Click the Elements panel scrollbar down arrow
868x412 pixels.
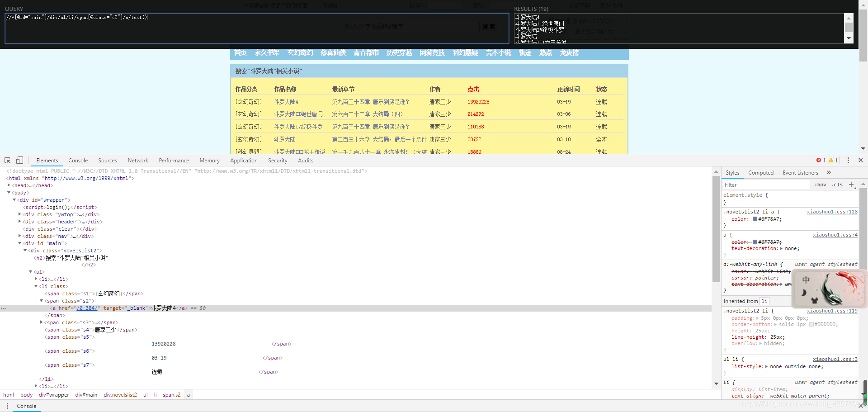click(x=716, y=384)
